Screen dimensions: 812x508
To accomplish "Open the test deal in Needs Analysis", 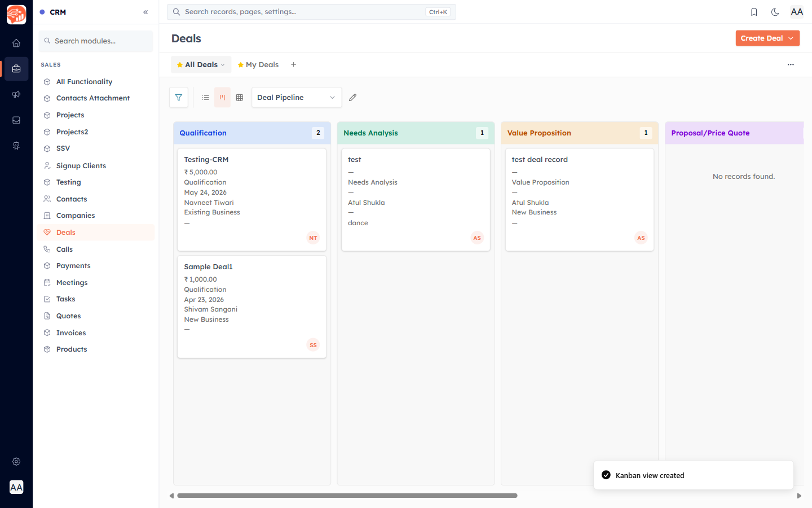I will pyautogui.click(x=355, y=160).
